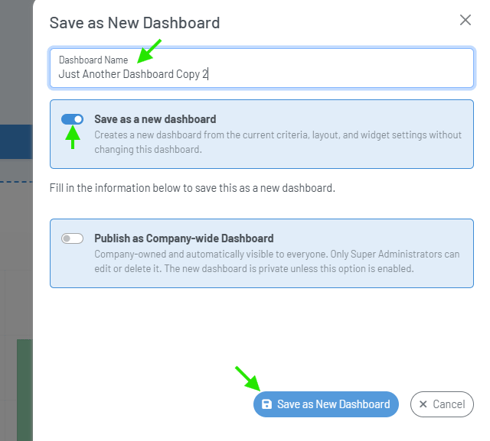This screenshot has height=441, width=490.
Task: Click the floppy disk save icon
Action: point(267,404)
